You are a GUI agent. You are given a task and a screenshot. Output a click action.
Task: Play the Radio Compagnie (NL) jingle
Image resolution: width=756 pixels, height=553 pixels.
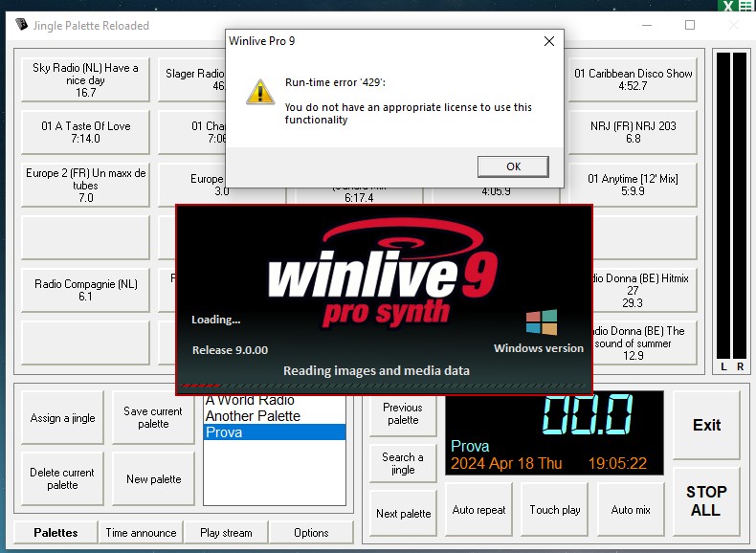(x=85, y=290)
